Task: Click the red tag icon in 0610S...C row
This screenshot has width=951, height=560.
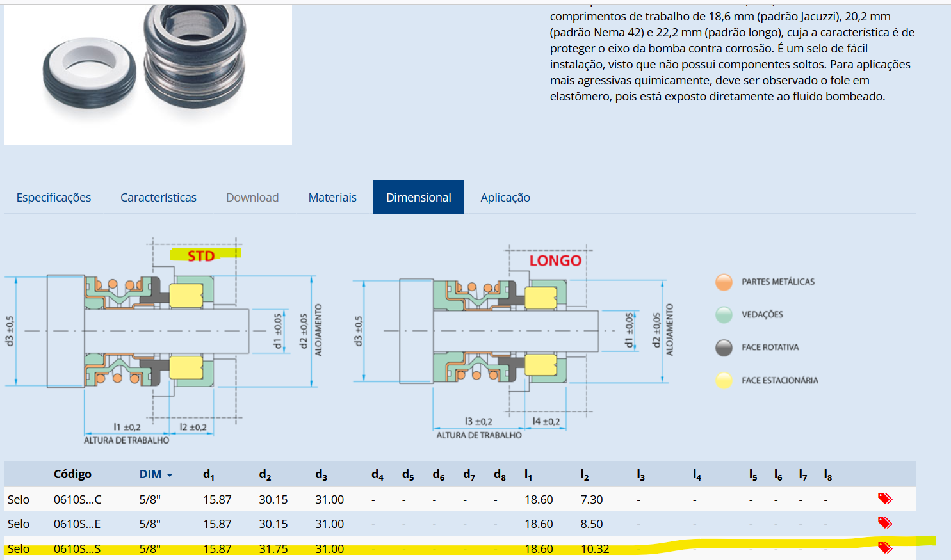Action: pos(885,499)
